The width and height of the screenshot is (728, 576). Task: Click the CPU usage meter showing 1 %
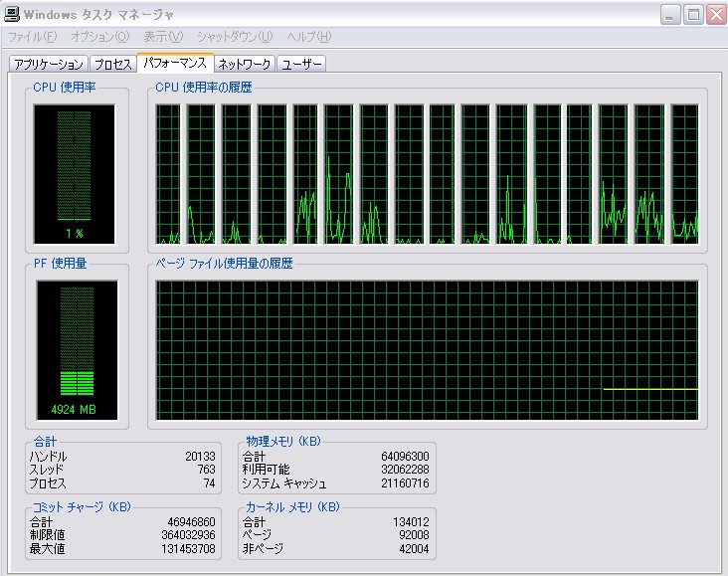(x=75, y=174)
